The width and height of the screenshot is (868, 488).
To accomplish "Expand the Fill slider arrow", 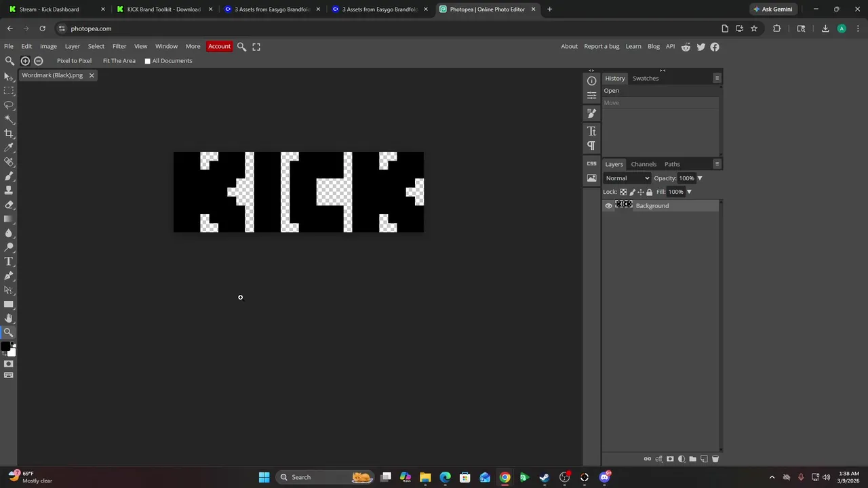I will click(688, 192).
